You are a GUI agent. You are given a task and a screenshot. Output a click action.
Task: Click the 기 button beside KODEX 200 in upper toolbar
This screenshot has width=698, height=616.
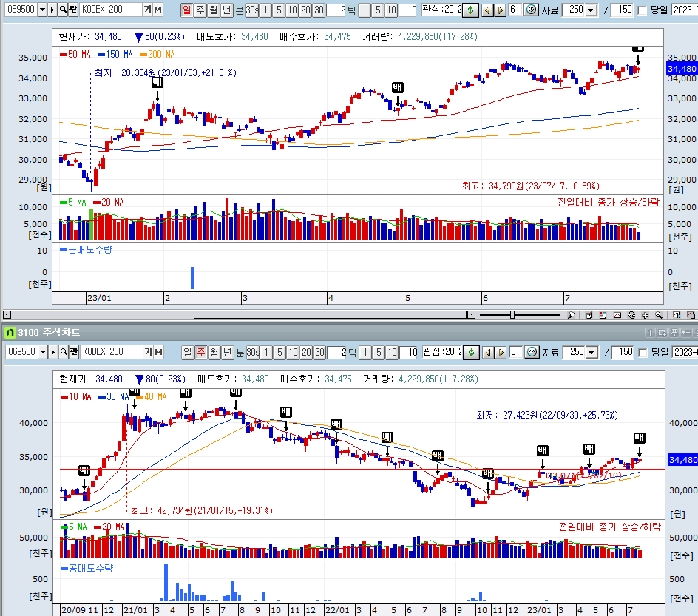[147, 10]
